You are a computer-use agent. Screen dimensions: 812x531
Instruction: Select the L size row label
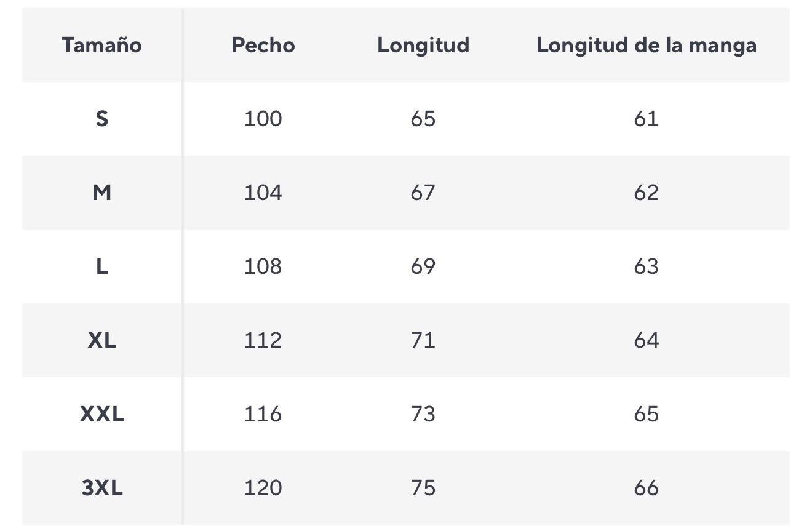[101, 266]
